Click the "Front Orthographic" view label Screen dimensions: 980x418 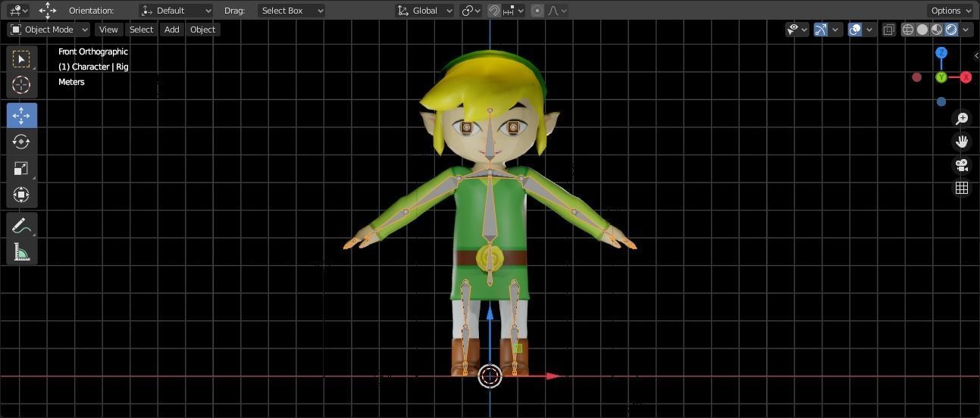(93, 51)
